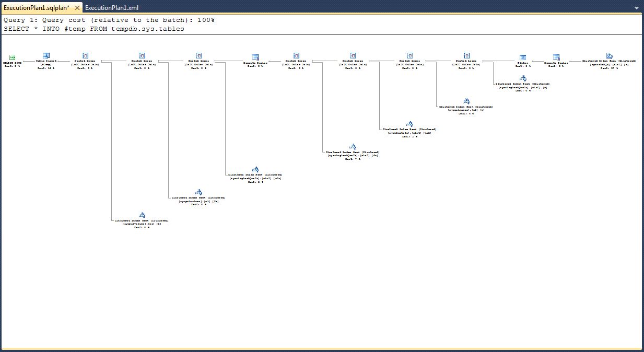Image resolution: width=644 pixels, height=352 pixels.
Task: Click the SELECT * INTO #temp query text
Action: point(94,29)
